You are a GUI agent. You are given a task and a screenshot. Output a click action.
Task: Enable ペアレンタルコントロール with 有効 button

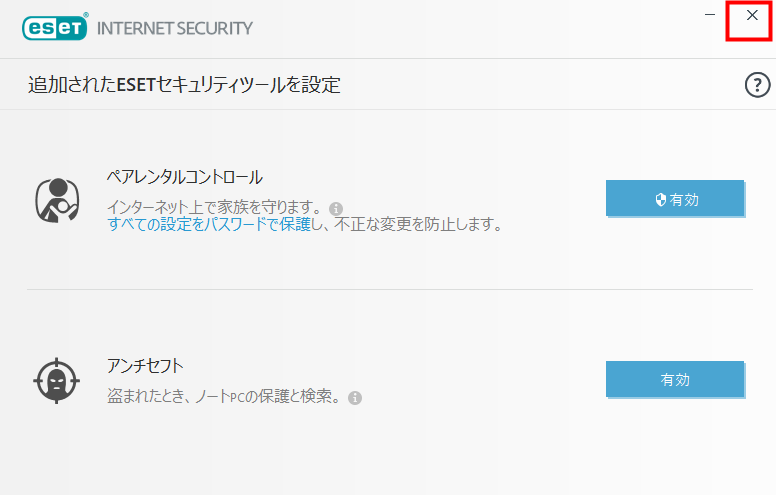pyautogui.click(x=675, y=198)
